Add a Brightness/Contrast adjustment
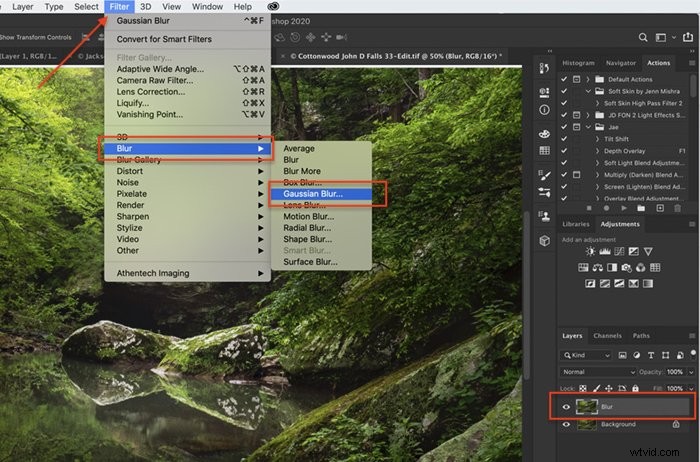Image resolution: width=700 pixels, height=462 pixels. pos(591,251)
